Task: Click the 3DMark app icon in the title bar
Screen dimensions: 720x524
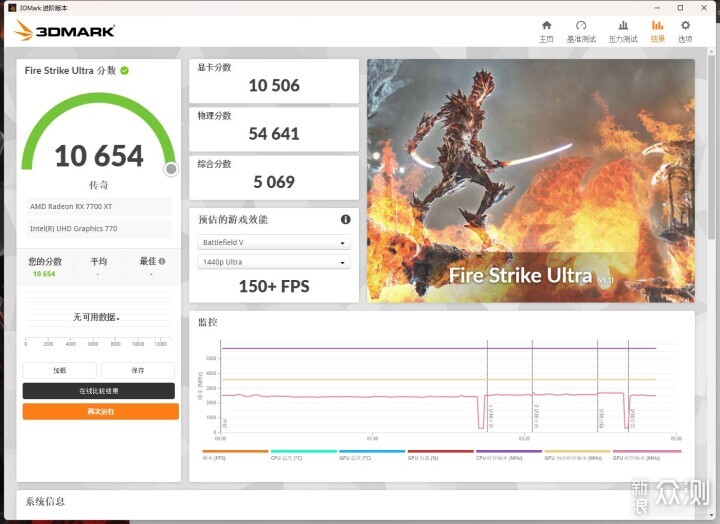Action: click(x=12, y=8)
